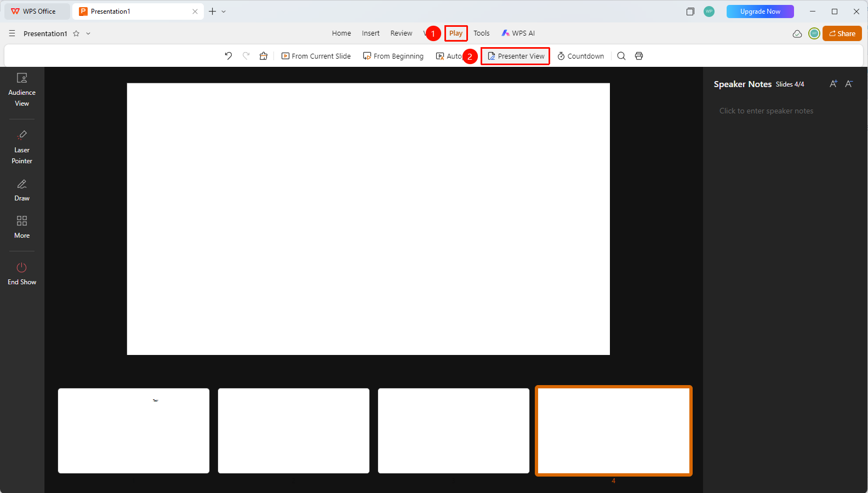This screenshot has width=868, height=493.
Task: Click the cloud sync status icon
Action: (x=797, y=33)
